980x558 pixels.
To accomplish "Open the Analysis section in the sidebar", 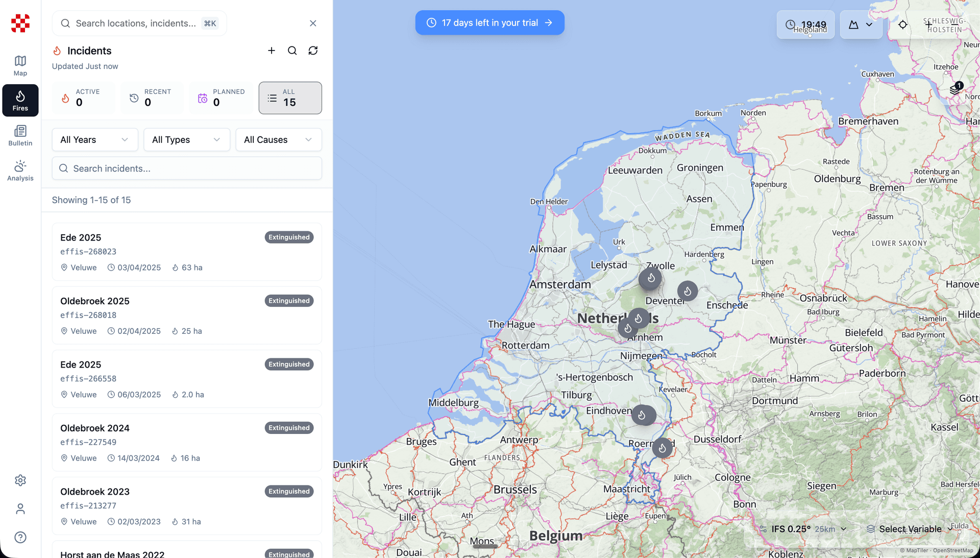I will (x=20, y=171).
